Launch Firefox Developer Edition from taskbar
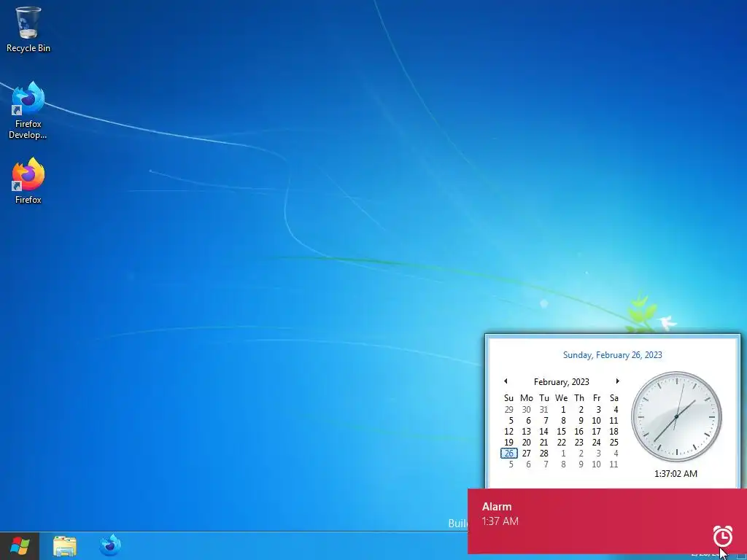 (x=110, y=545)
